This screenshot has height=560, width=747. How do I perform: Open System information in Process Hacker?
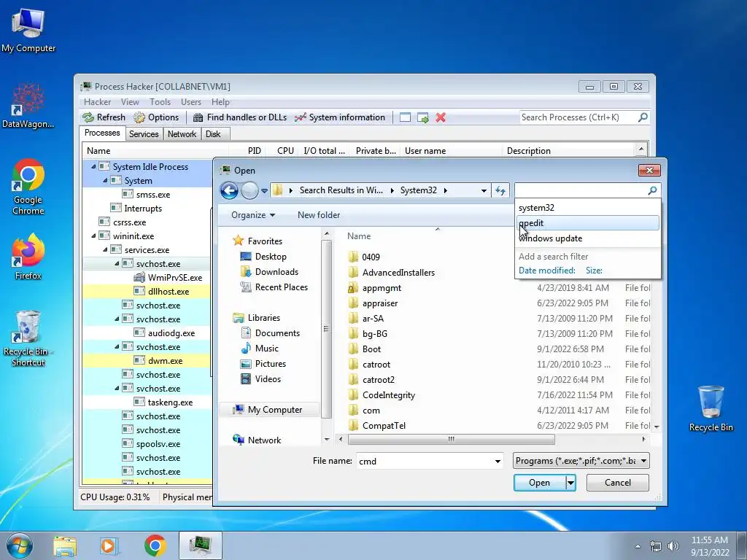pos(340,117)
